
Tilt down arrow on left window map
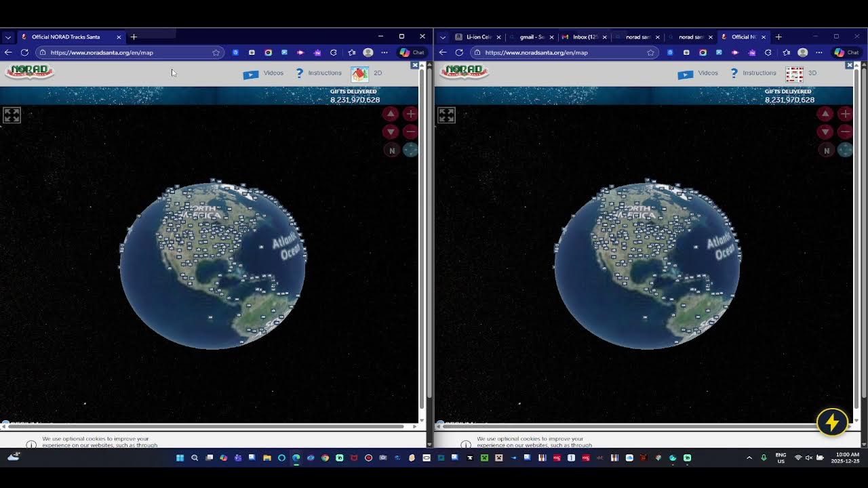[391, 131]
